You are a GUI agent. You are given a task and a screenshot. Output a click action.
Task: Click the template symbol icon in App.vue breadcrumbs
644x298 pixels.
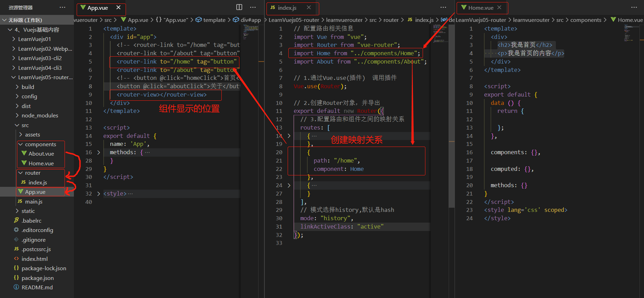tap(199, 20)
